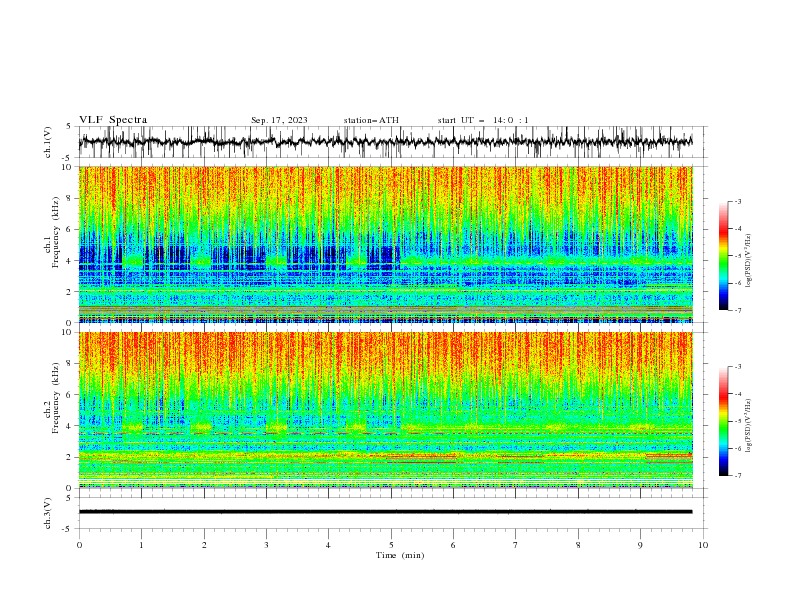
Task: Click the ch.2 spectrogram panel
Action: click(x=385, y=410)
